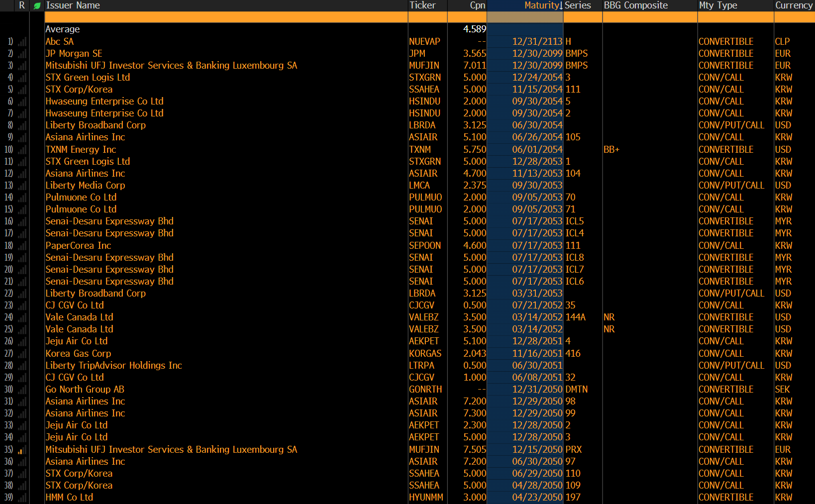815x504 pixels.
Task: Click chart icon in row 14 Pulmuone Co
Action: click(22, 198)
